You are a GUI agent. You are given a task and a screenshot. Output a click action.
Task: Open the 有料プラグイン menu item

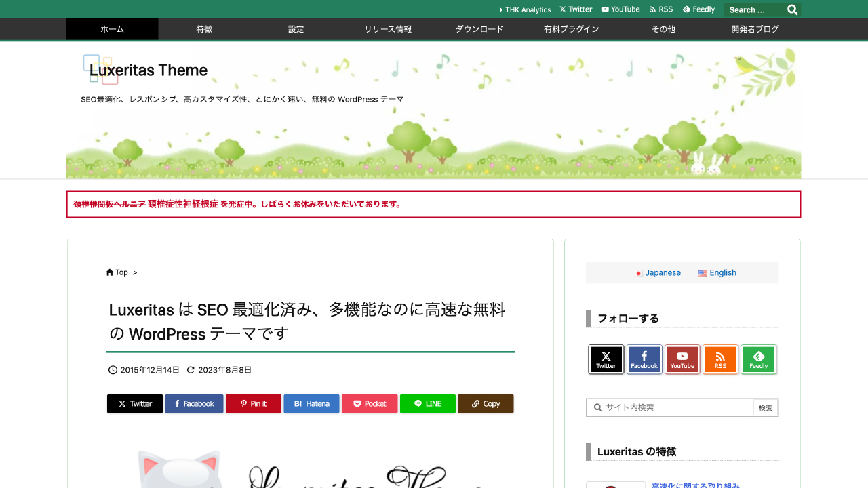click(x=572, y=29)
